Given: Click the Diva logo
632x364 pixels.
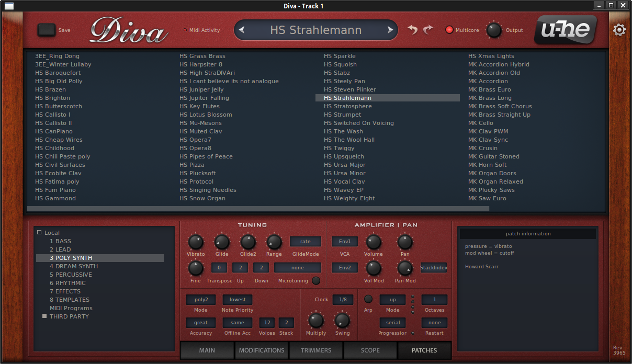Looking at the screenshot, I should 129,30.
